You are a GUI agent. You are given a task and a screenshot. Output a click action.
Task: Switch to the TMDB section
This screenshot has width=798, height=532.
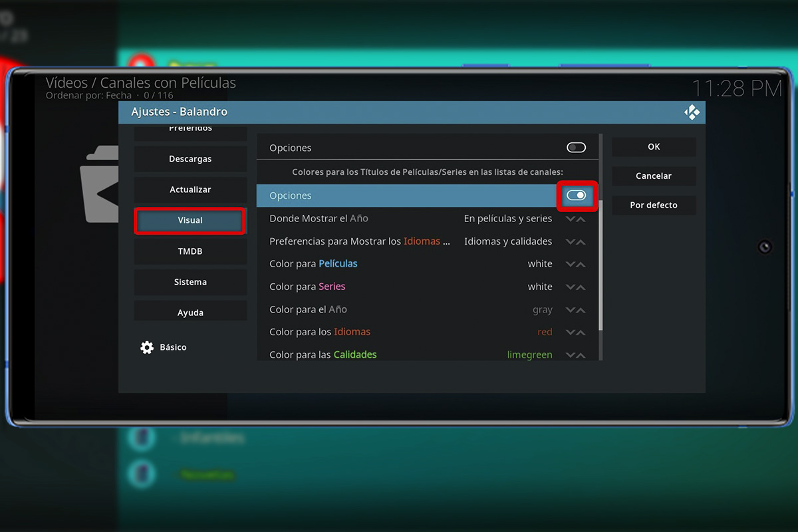coord(190,251)
